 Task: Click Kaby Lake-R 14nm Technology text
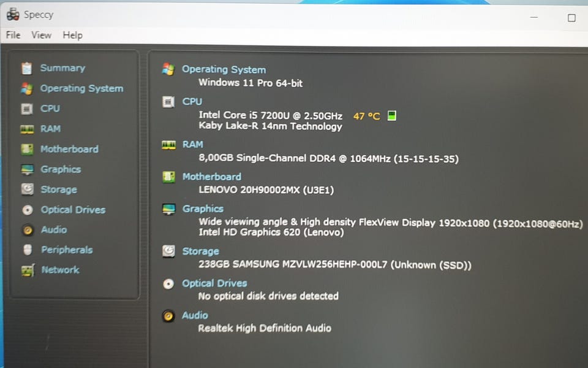click(x=270, y=126)
